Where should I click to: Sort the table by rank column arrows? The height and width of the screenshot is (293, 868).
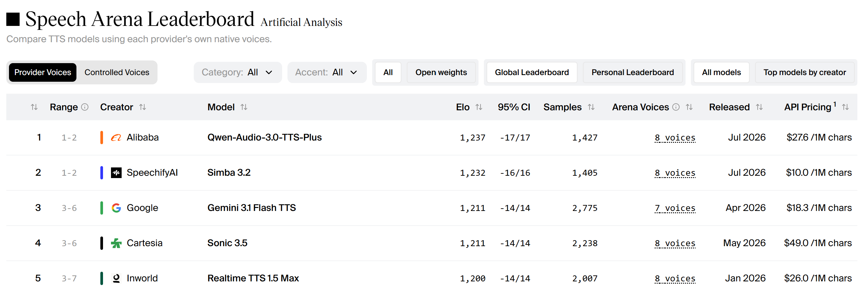(34, 107)
